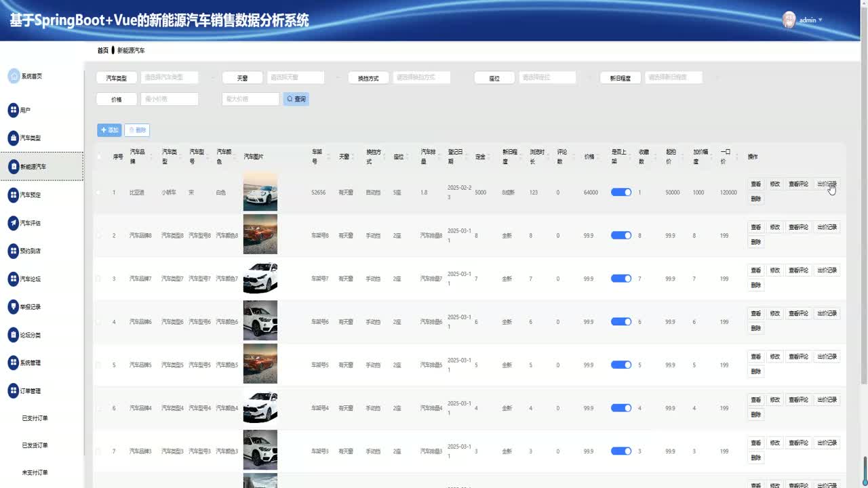868x488 pixels.
Task: Open the white SUV thumbnail in row 4
Action: tap(260, 321)
